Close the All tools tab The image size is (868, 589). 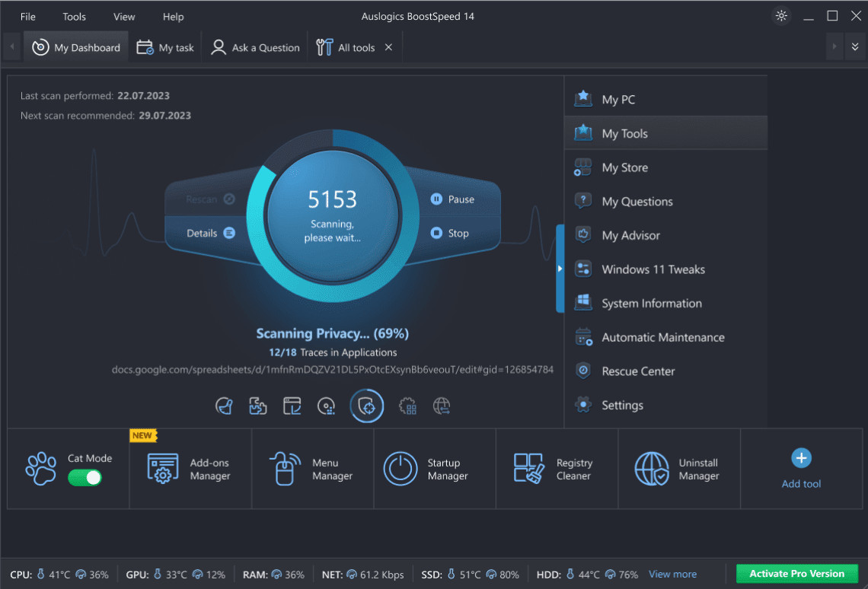click(388, 48)
